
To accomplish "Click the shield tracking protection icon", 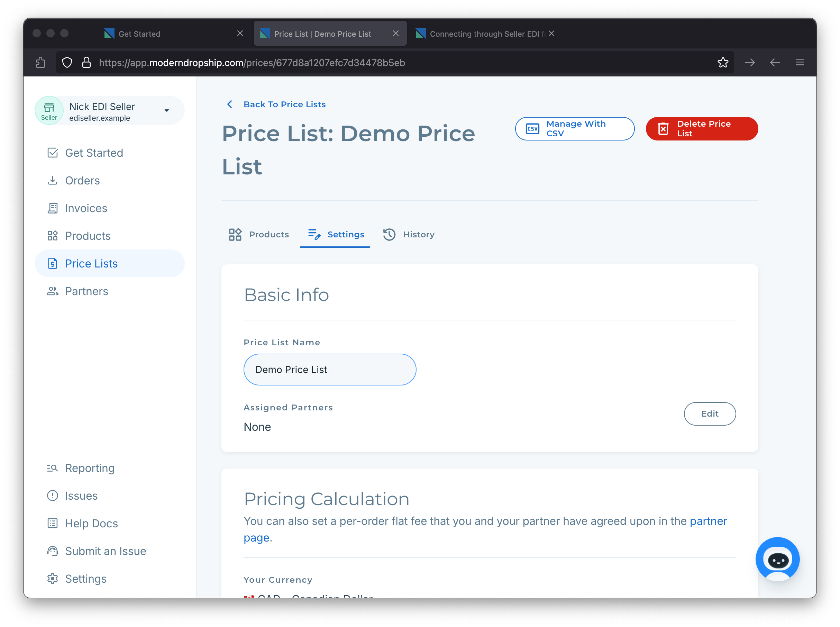I will (67, 62).
